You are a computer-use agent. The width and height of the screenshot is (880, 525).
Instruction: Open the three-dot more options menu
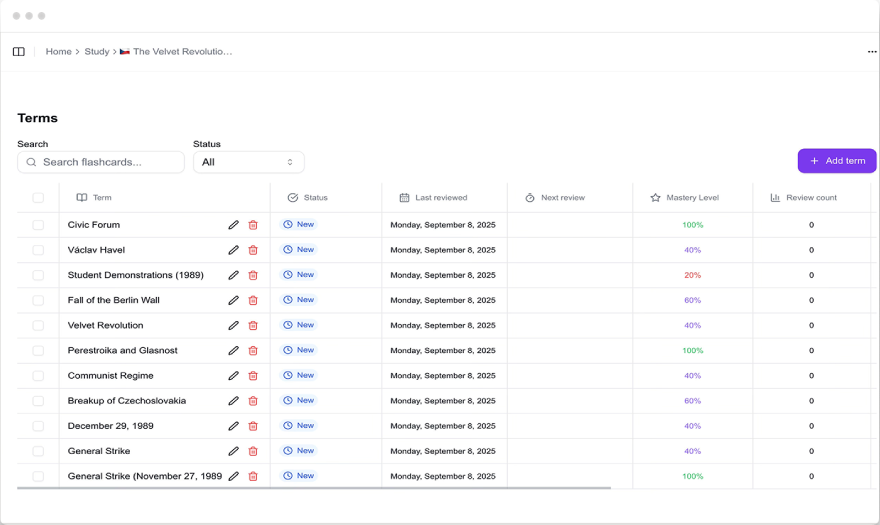[872, 52]
